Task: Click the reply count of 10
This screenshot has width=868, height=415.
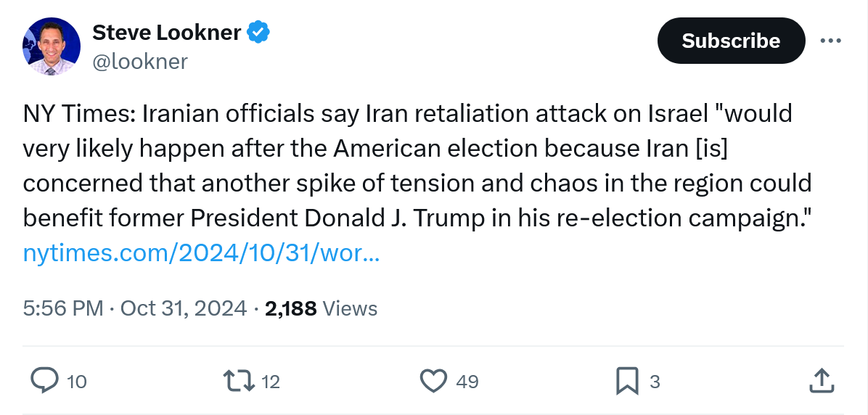Action: [76, 381]
